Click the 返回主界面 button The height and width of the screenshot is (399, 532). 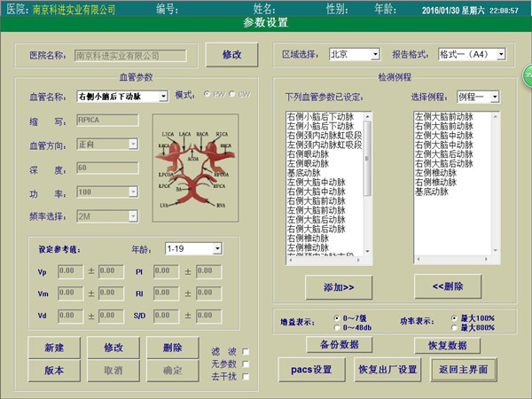click(461, 368)
